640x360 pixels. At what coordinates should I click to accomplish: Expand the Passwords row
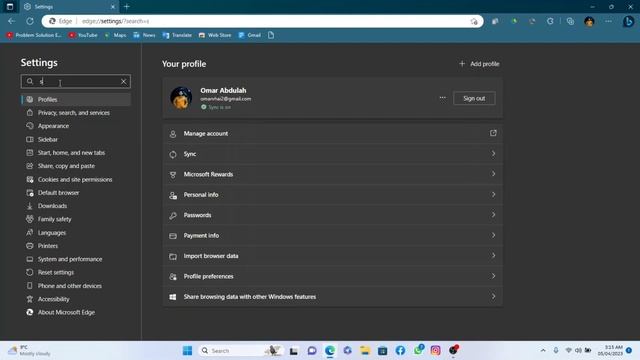[332, 215]
